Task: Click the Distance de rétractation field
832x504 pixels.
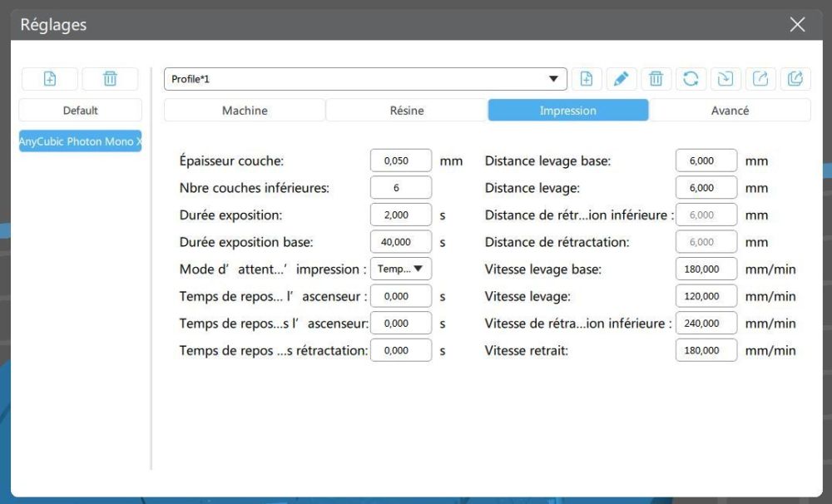Action: [706, 242]
